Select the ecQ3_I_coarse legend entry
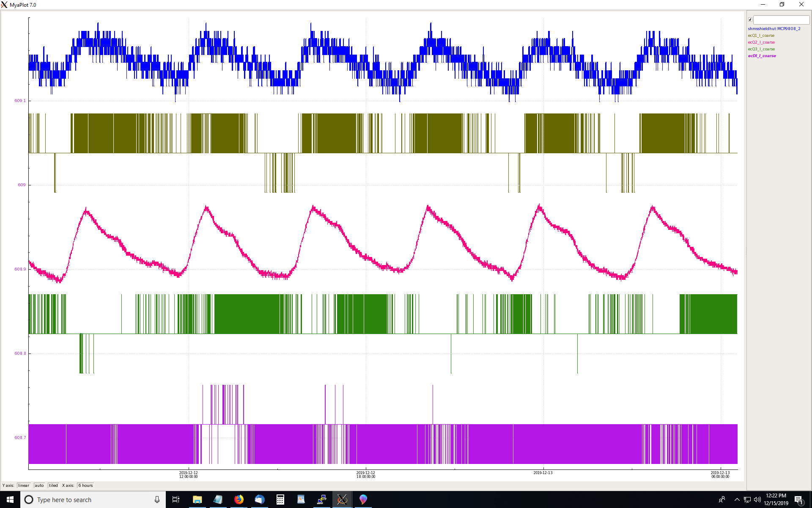This screenshot has height=508, width=812. pos(761,49)
